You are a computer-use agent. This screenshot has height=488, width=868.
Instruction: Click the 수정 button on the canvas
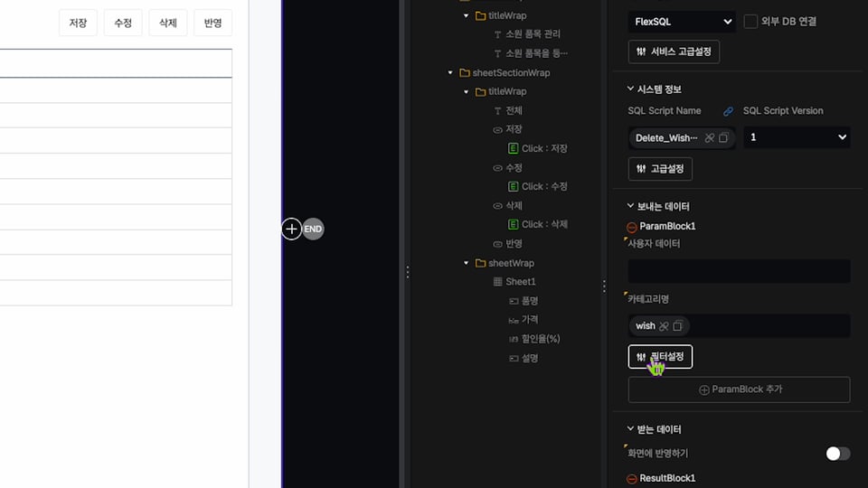[123, 23]
